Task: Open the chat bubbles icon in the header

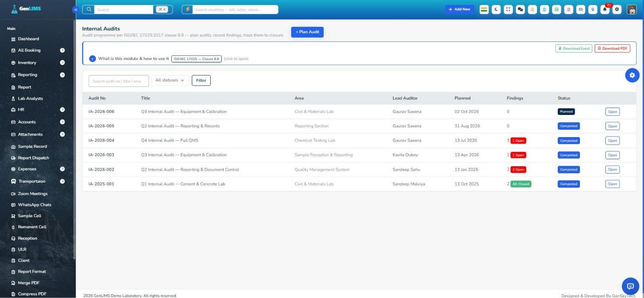Action: [520, 9]
